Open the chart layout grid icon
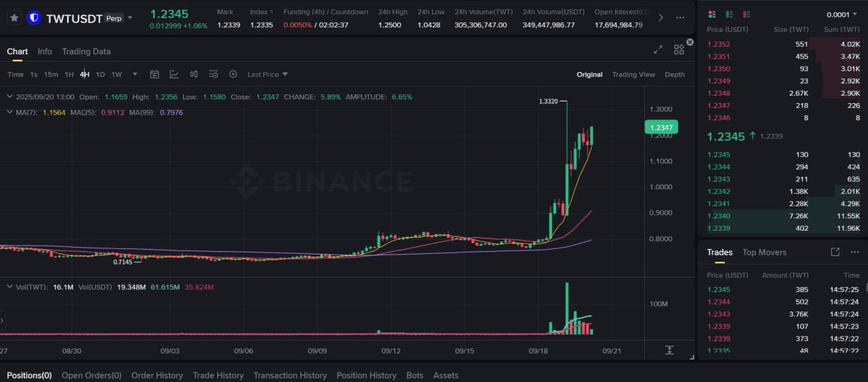 679,50
